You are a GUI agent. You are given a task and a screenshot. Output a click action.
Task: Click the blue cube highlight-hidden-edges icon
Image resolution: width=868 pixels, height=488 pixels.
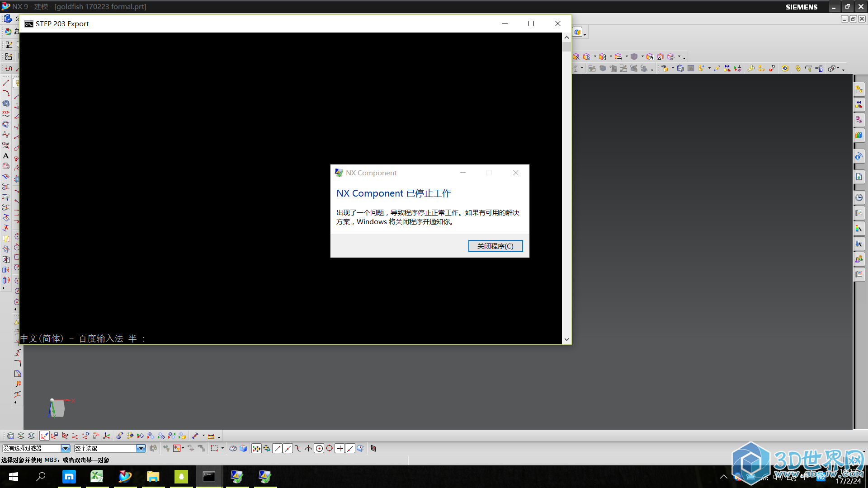click(243, 448)
